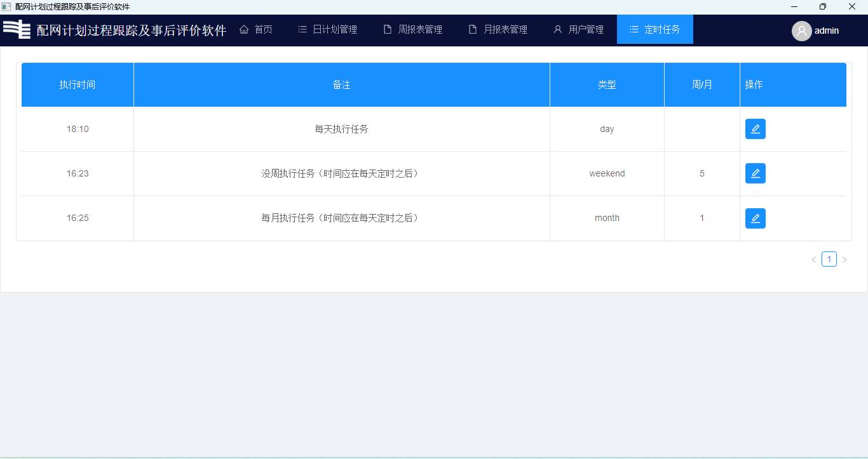
Task: Restore the window using the title bar button
Action: 823,7
